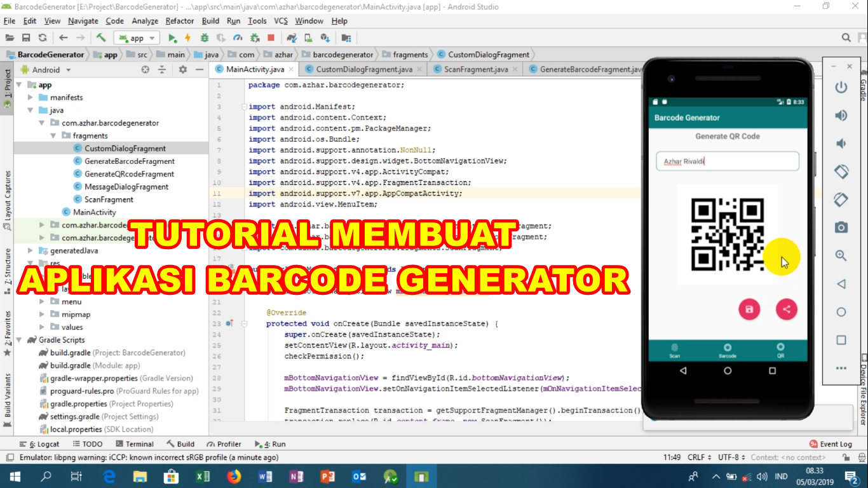The width and height of the screenshot is (868, 488).
Task: Run the app using the green Run icon
Action: pyautogui.click(x=172, y=37)
